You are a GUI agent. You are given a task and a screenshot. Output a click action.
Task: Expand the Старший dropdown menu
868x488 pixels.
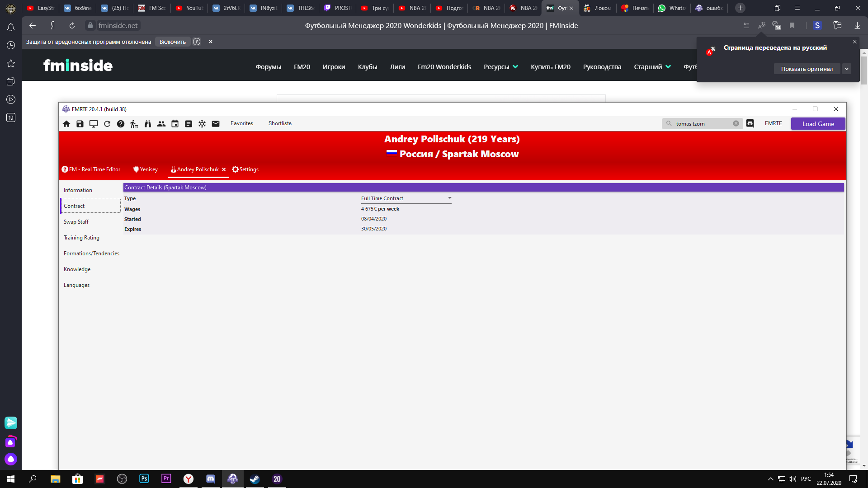(x=652, y=67)
